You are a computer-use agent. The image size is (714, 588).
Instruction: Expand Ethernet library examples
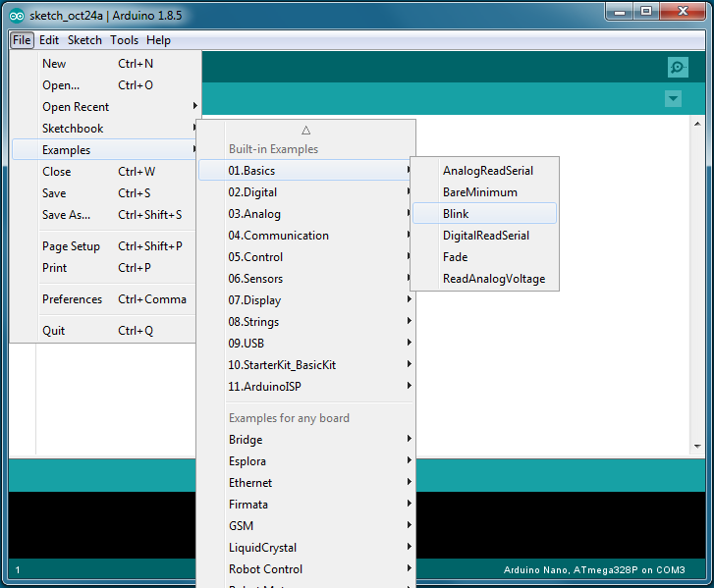click(x=306, y=483)
